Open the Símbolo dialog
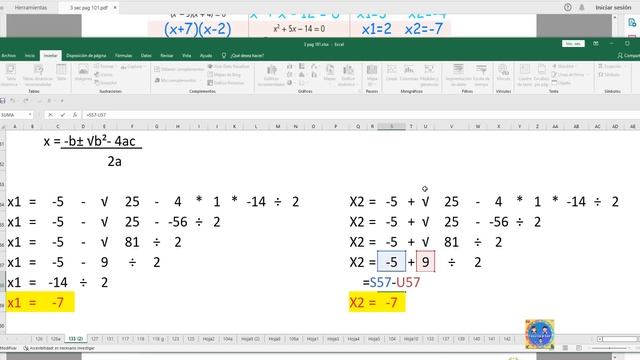This screenshot has height=360, width=640. [x=609, y=75]
